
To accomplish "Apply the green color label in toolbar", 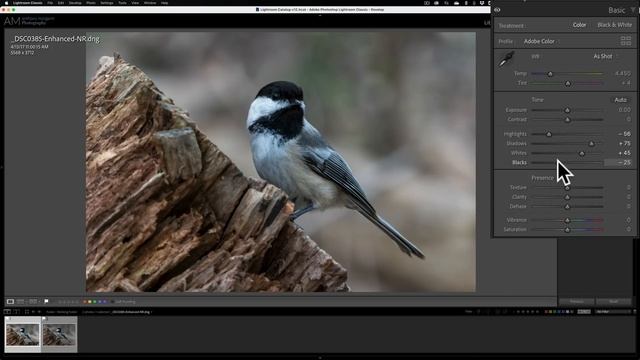I will [x=95, y=302].
